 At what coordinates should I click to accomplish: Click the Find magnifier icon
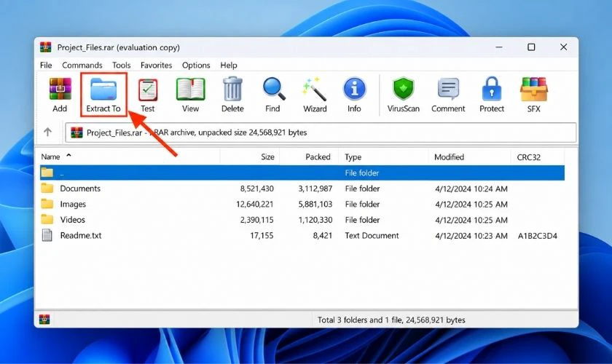click(x=274, y=89)
